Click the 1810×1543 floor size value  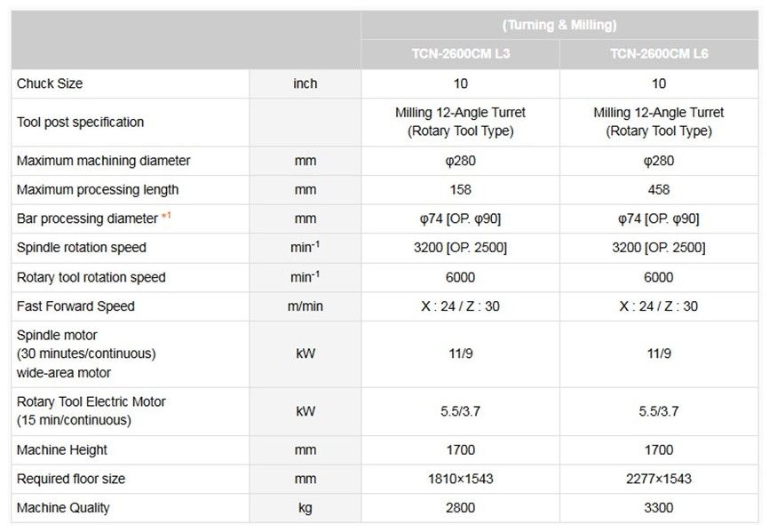click(x=460, y=479)
